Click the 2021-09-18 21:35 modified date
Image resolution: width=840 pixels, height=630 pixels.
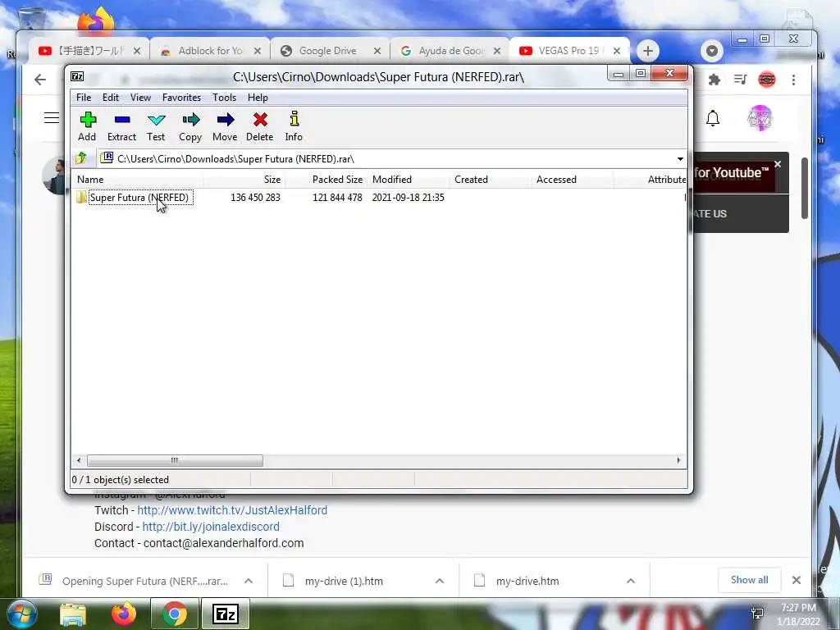[x=409, y=197]
